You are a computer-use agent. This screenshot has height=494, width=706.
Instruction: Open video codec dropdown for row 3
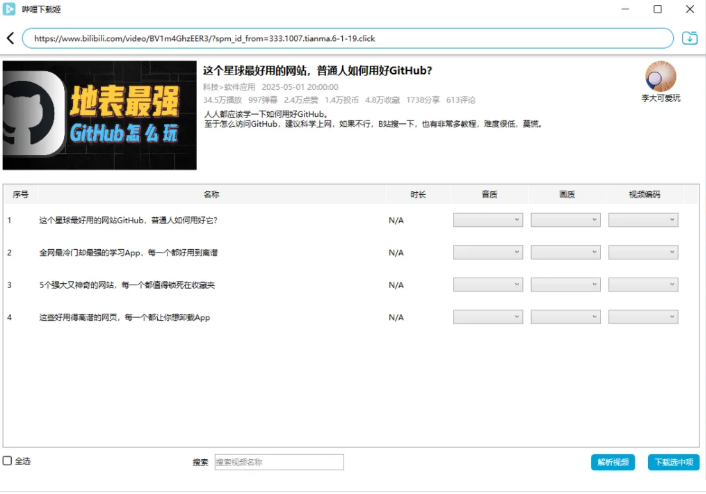click(643, 285)
